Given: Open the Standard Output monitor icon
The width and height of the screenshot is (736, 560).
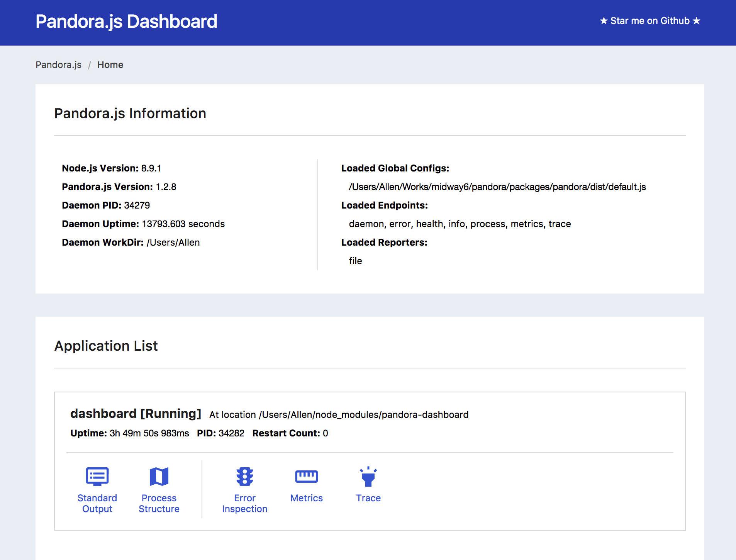Looking at the screenshot, I should pos(97,477).
